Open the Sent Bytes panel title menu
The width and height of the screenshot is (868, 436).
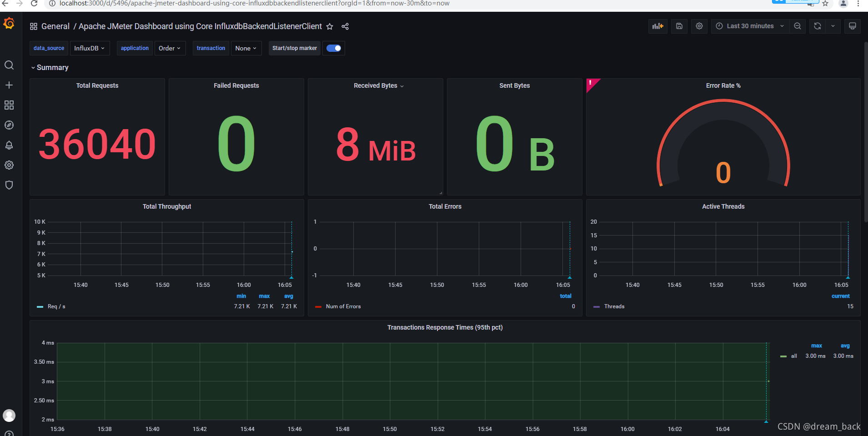click(515, 85)
